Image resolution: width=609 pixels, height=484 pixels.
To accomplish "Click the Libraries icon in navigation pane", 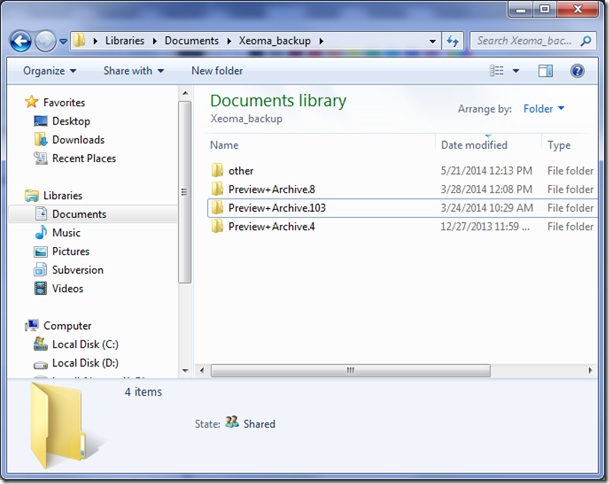I will point(31,195).
